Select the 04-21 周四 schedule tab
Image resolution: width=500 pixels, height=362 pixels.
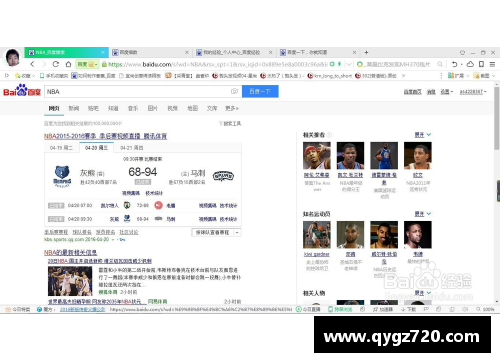132,148
